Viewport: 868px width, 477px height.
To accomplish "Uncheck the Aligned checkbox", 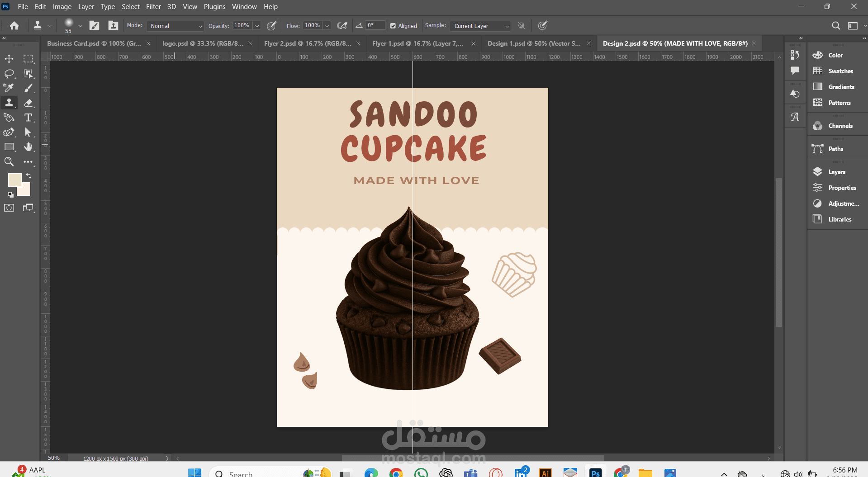I will (393, 26).
